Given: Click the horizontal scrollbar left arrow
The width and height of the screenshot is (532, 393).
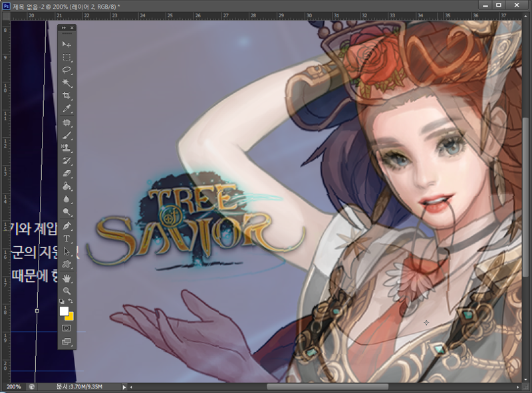Looking at the screenshot, I should [x=131, y=387].
